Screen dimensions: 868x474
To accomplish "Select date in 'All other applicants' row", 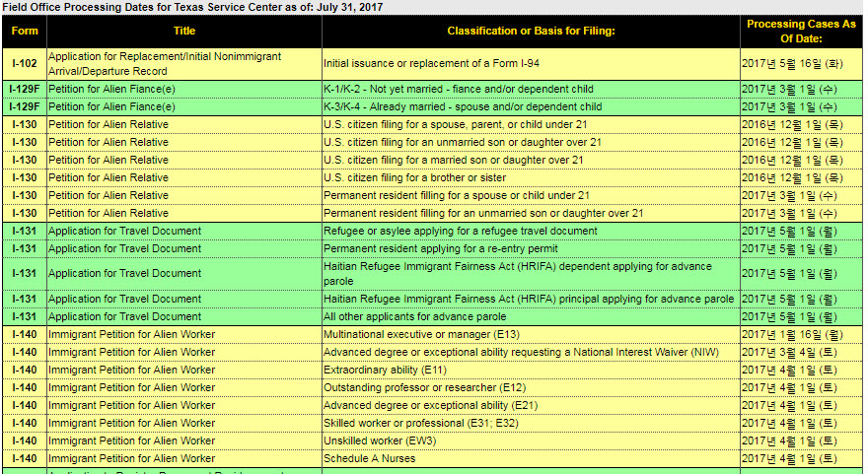I will coord(789,316).
